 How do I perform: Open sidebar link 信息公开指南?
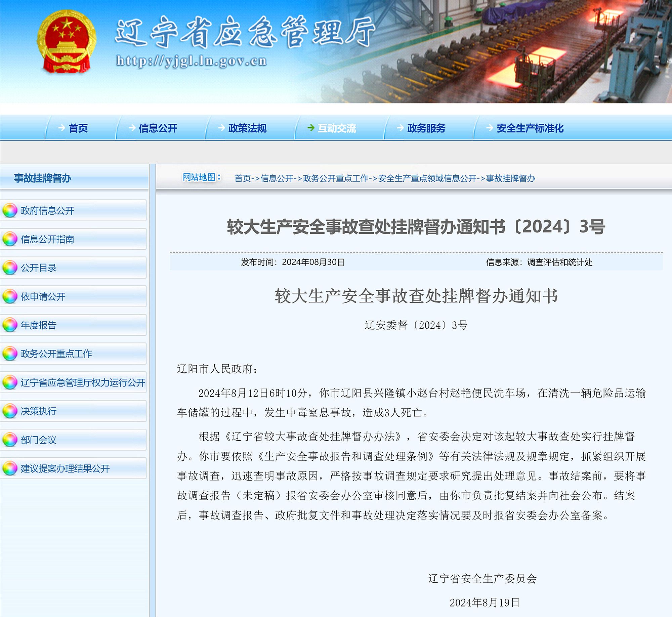47,239
